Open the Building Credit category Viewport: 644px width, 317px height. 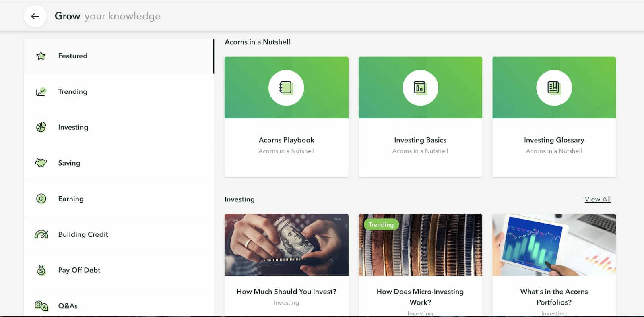coord(119,234)
